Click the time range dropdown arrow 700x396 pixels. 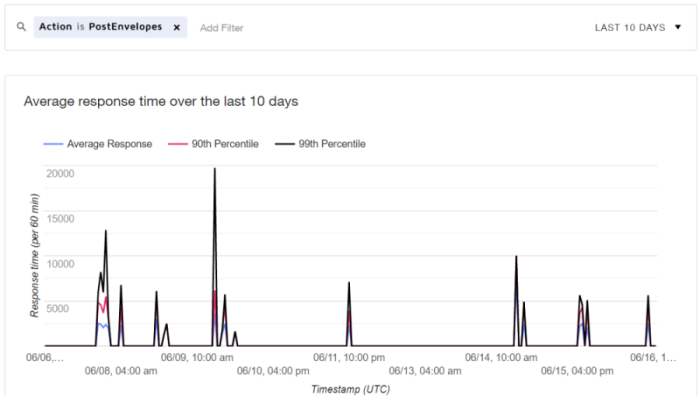678,27
